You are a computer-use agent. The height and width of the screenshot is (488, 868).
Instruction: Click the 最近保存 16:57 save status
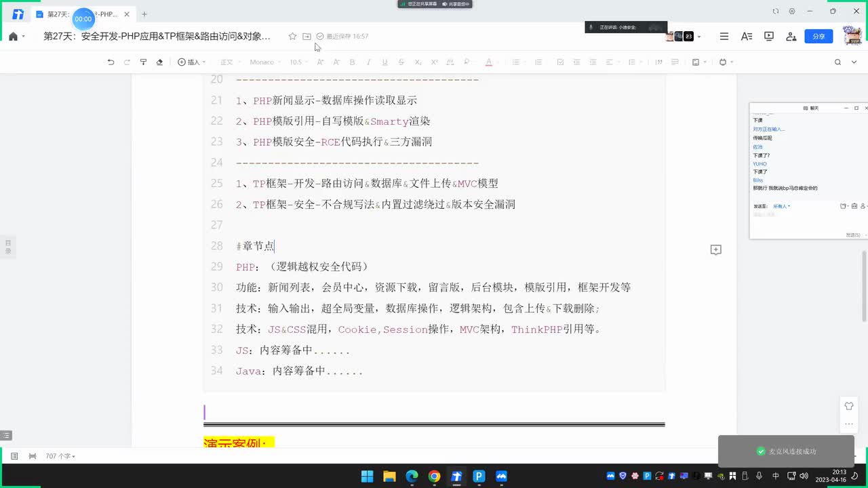click(x=342, y=37)
